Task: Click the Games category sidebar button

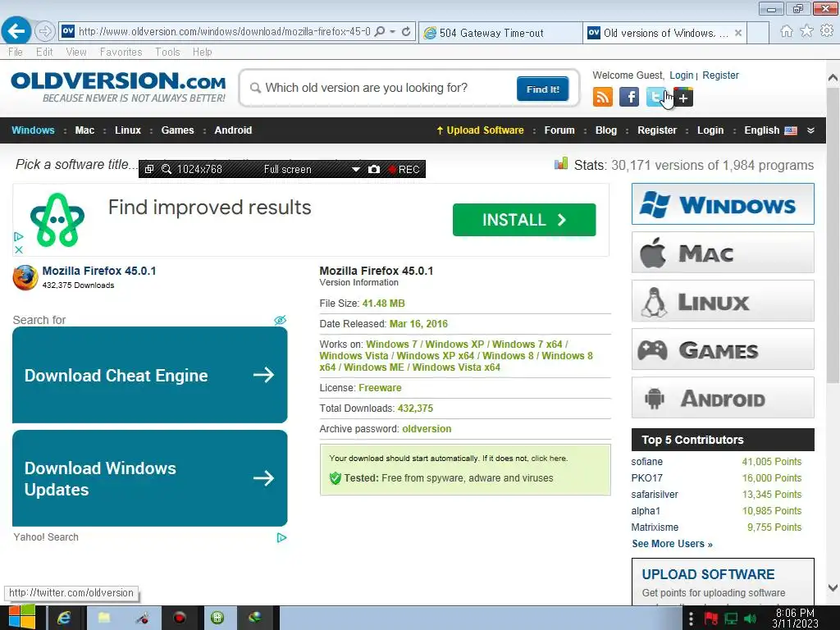Action: tap(723, 349)
